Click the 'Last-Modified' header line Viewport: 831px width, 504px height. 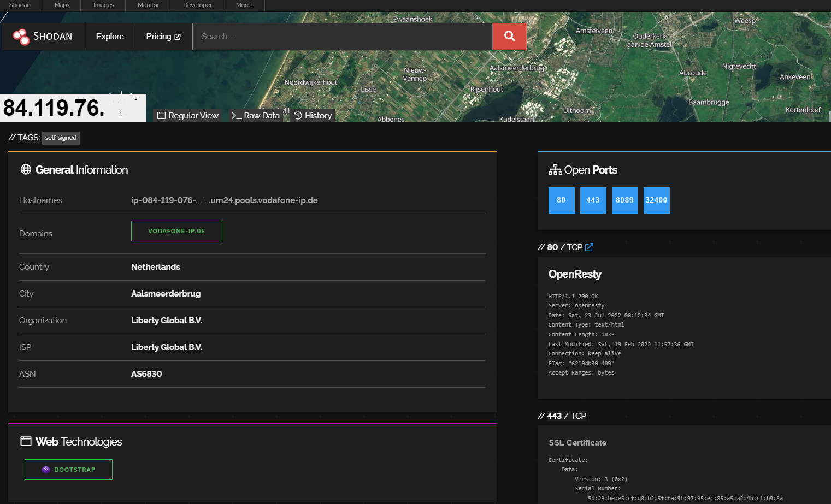coord(621,345)
